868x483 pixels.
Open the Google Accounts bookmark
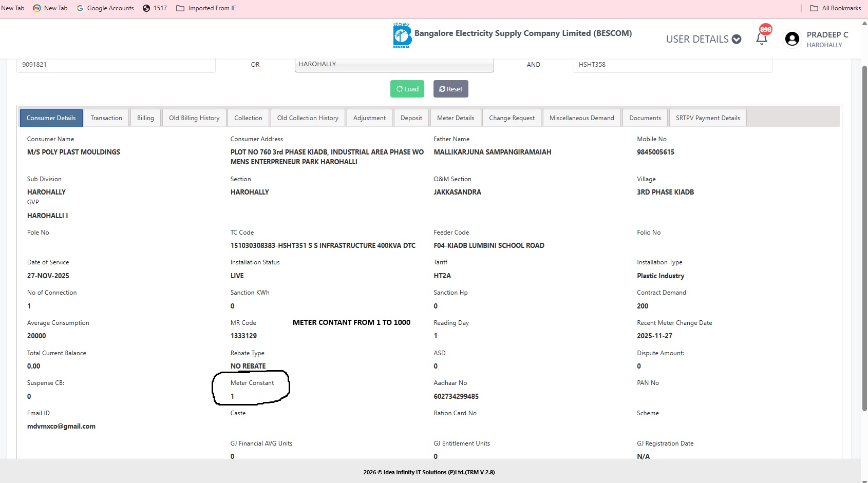click(x=105, y=8)
